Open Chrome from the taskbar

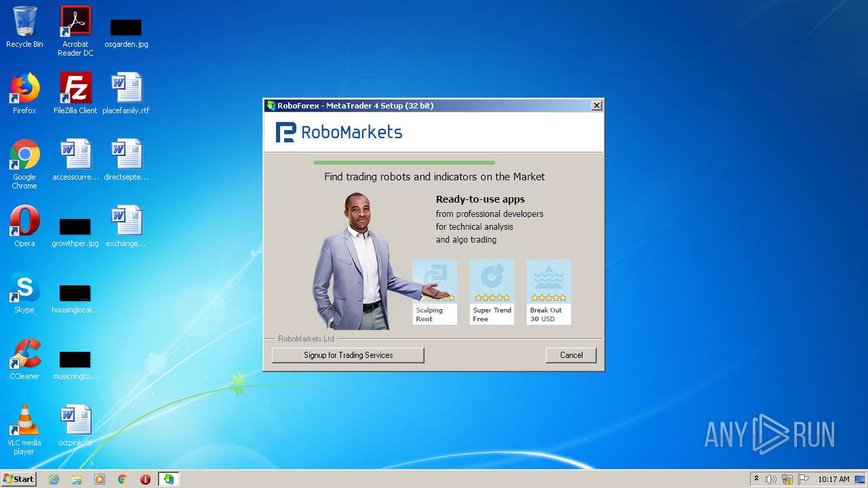click(x=123, y=479)
